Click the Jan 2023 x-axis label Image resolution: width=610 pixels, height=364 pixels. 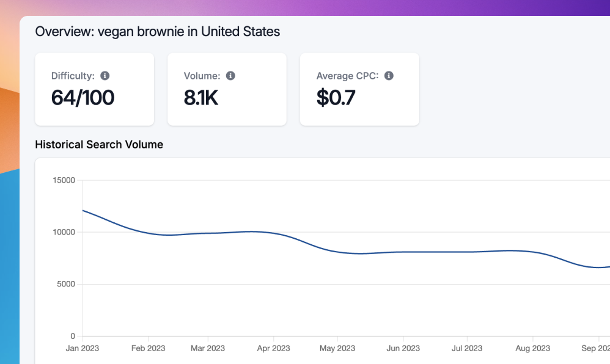[x=83, y=348]
